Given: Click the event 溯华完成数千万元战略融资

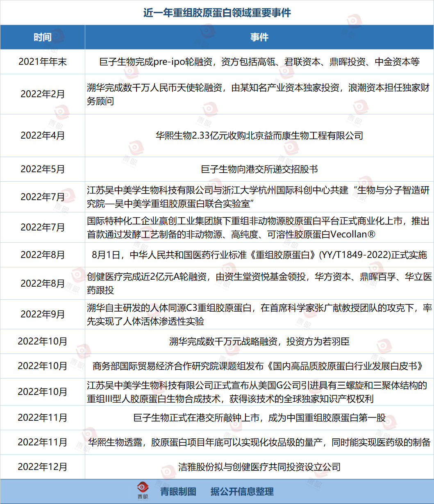Looking at the screenshot, I should [259, 341].
